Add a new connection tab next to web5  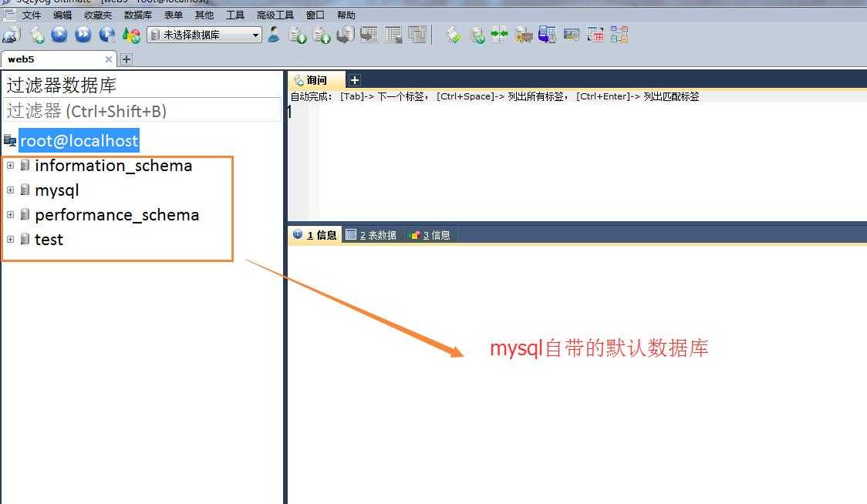(x=127, y=59)
